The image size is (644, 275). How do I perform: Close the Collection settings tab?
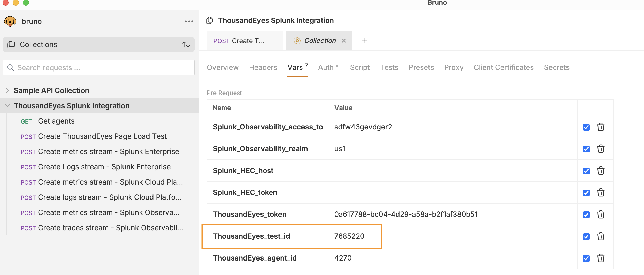point(344,41)
